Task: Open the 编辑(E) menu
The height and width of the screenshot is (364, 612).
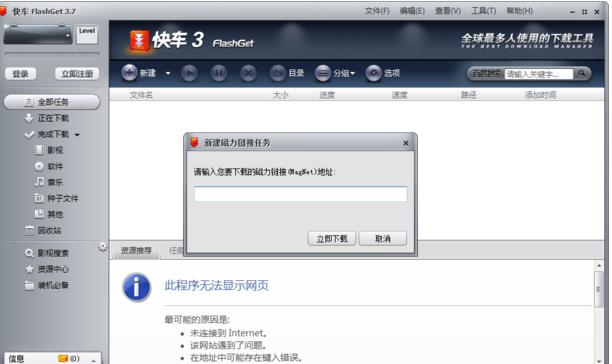Action: tap(412, 11)
